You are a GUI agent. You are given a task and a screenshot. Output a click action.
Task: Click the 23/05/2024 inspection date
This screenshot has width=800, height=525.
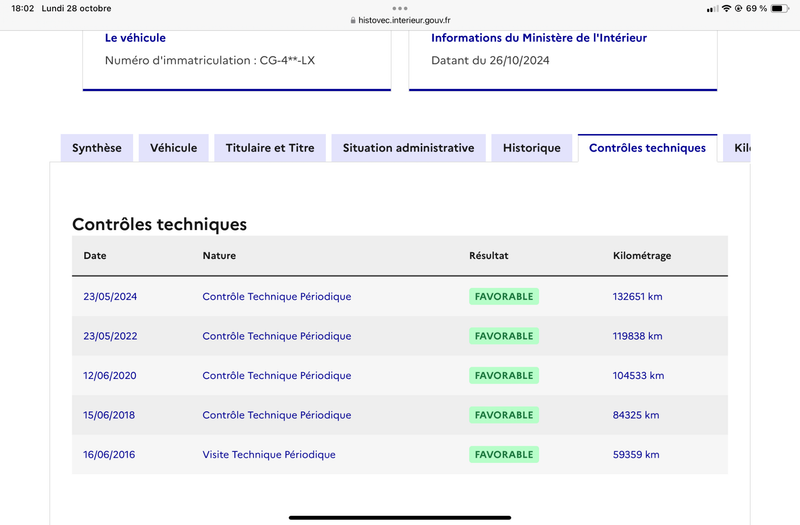pyautogui.click(x=110, y=296)
